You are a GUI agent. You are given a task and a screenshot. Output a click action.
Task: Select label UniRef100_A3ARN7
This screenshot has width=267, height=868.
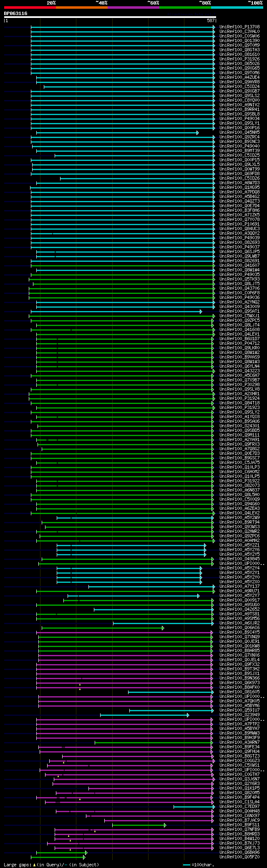(x=239, y=743)
